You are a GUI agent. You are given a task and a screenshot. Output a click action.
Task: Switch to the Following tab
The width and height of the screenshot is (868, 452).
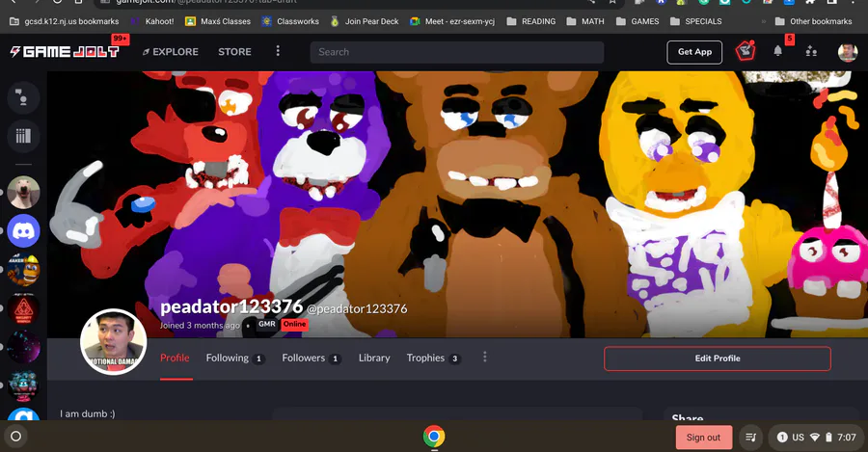coord(235,358)
